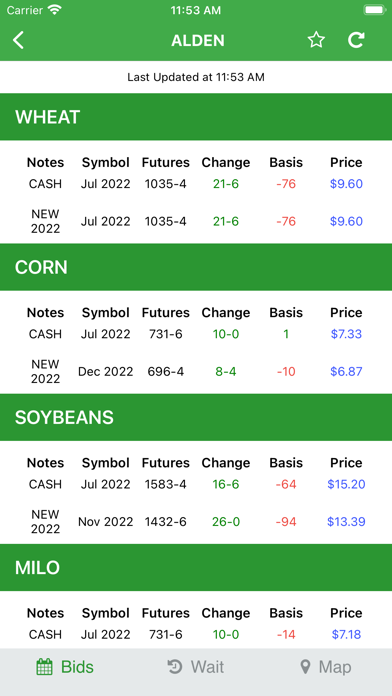The height and width of the screenshot is (696, 392).
Task: Click the milo cash price $7.18
Action: (346, 634)
